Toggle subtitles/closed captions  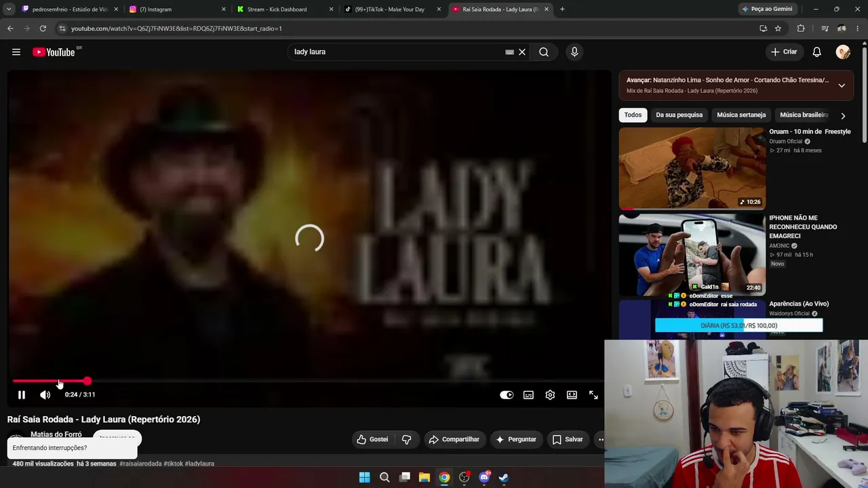528,395
